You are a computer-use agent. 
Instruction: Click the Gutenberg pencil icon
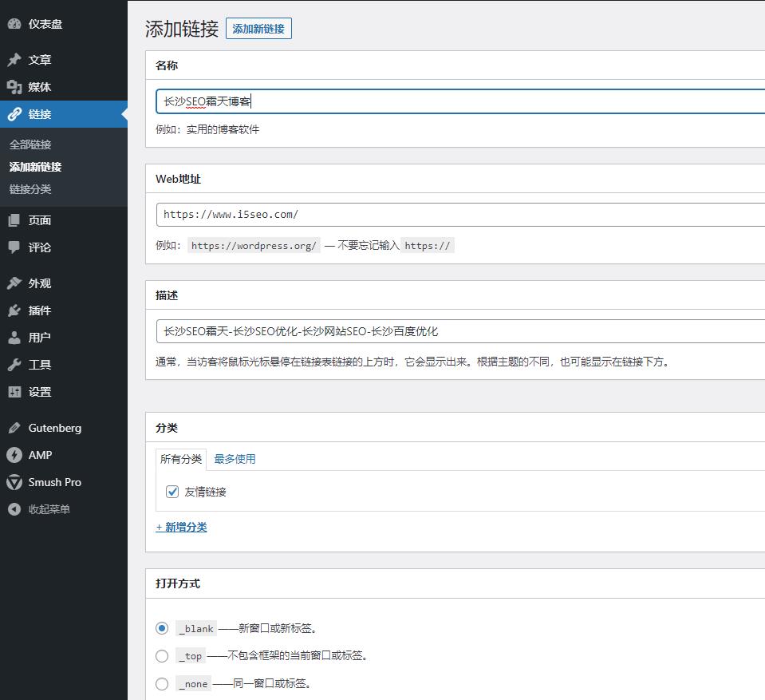click(x=14, y=428)
